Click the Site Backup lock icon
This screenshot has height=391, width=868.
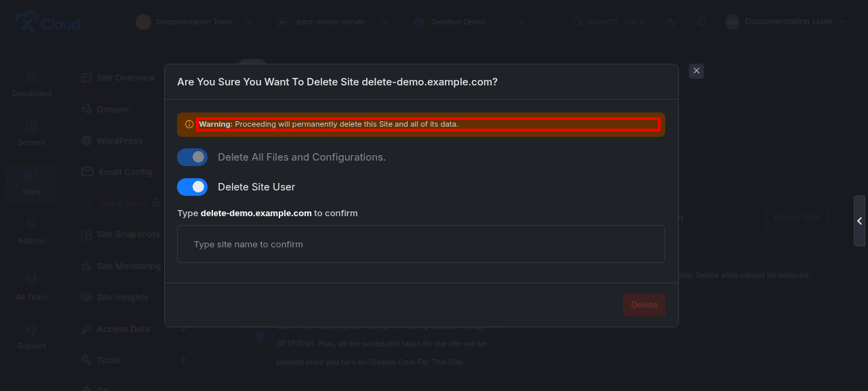tap(157, 203)
